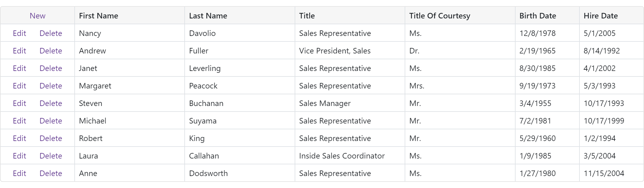Edit the Steven Buchanan row
The image size is (644, 188).
(x=19, y=103)
